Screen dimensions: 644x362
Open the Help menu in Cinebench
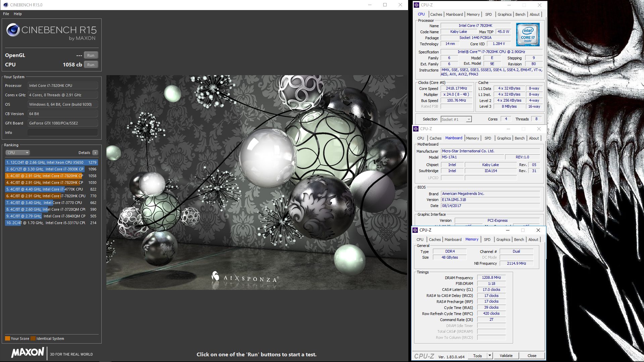[x=18, y=14]
